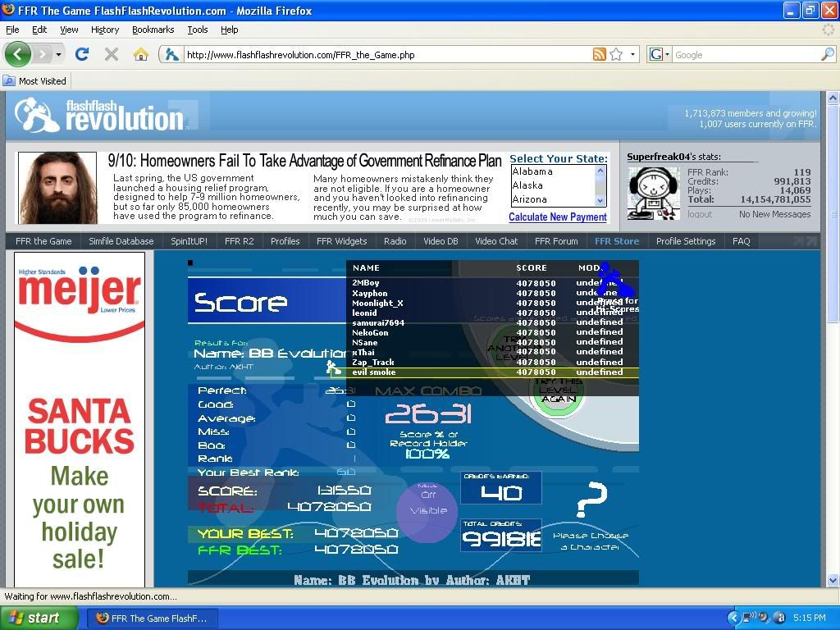Image resolution: width=840 pixels, height=630 pixels.
Task: Open the address bar history dropdown
Action: pyautogui.click(x=632, y=55)
